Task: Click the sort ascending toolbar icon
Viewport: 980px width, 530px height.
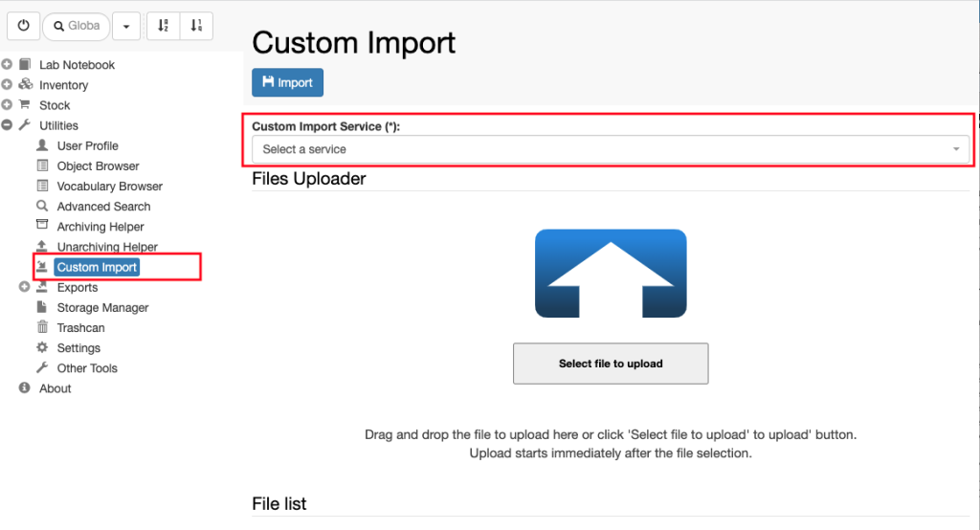Action: point(163,26)
